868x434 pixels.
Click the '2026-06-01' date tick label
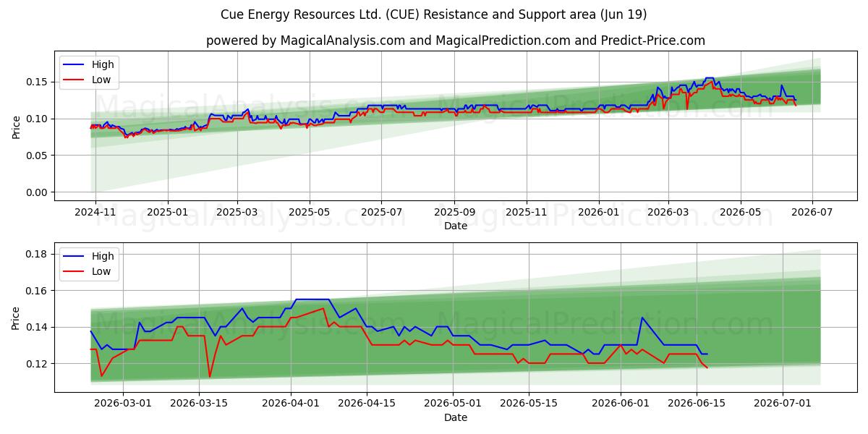coord(621,404)
